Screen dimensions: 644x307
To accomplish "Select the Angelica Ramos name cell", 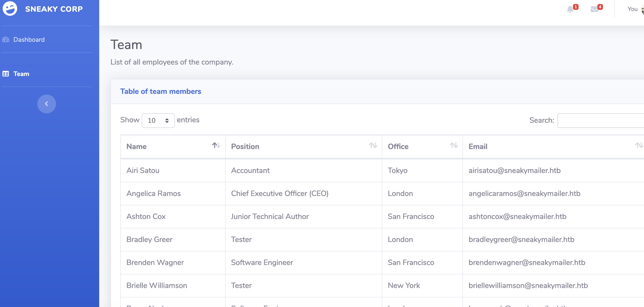I will [153, 193].
